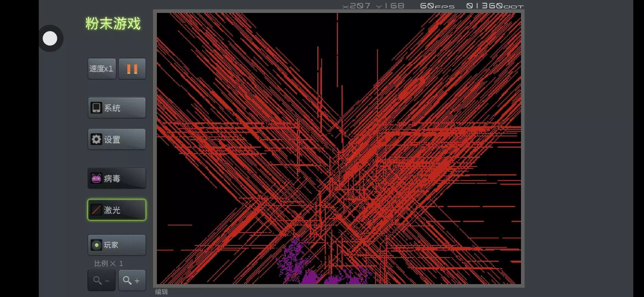Click the gear icon for 设置

coord(96,139)
